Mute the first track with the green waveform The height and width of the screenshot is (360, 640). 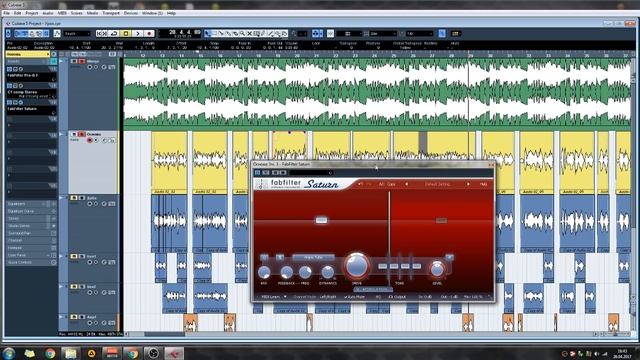[74, 61]
